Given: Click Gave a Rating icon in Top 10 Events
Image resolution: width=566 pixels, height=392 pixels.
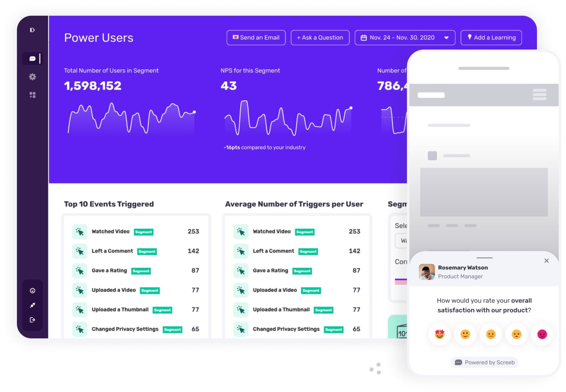Looking at the screenshot, I should coord(80,271).
